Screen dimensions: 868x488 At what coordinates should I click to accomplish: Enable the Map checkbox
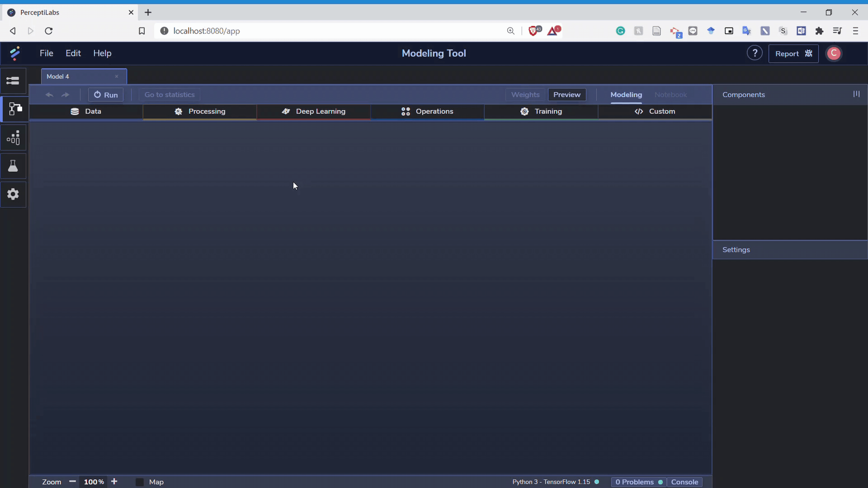click(140, 482)
